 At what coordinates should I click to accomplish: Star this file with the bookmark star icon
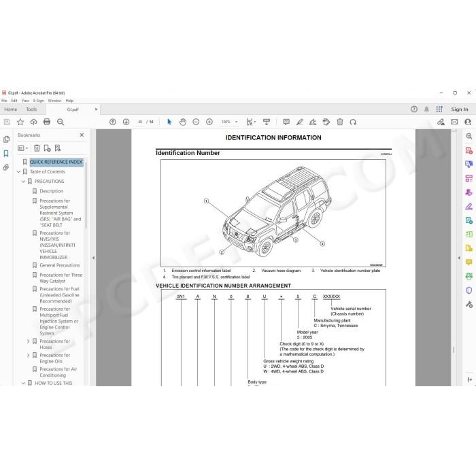(20, 122)
